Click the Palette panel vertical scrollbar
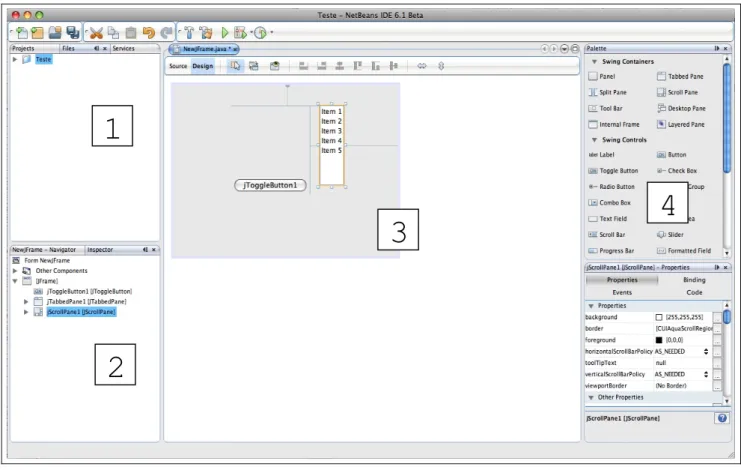The height and width of the screenshot is (470, 741). tap(727, 118)
